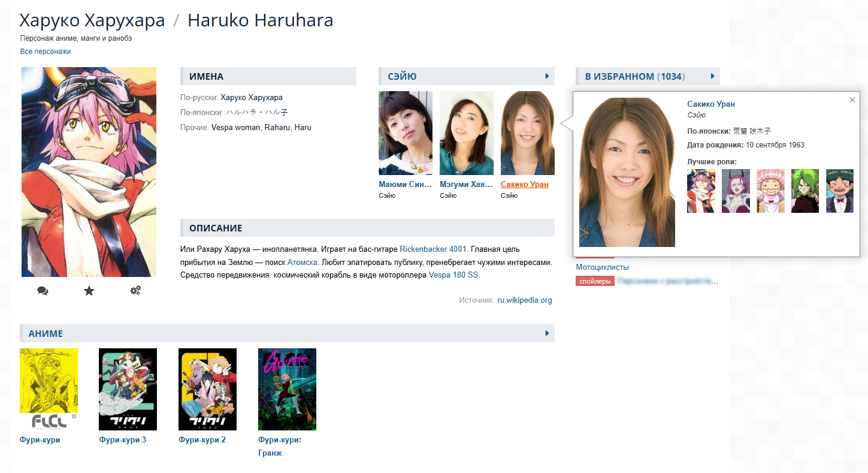Open Фури-кури 3 poster
Image resolution: width=868 pixels, height=473 pixels.
(x=128, y=389)
